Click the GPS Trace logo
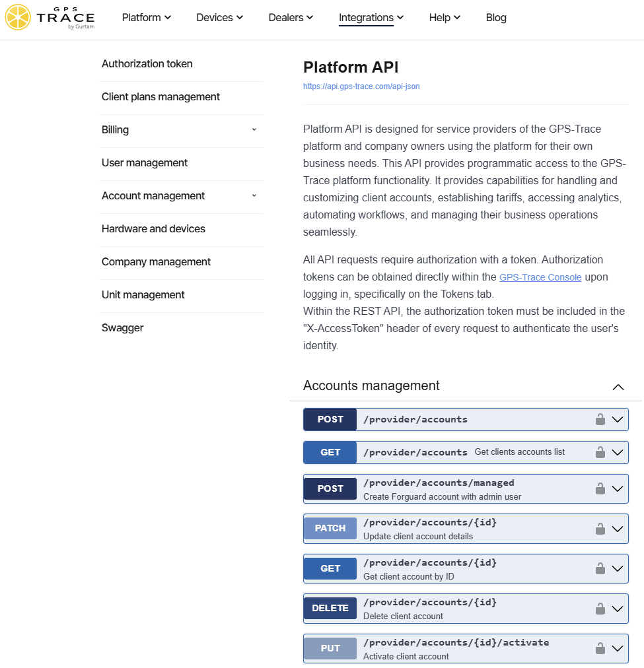This screenshot has width=644, height=668. coord(50,17)
